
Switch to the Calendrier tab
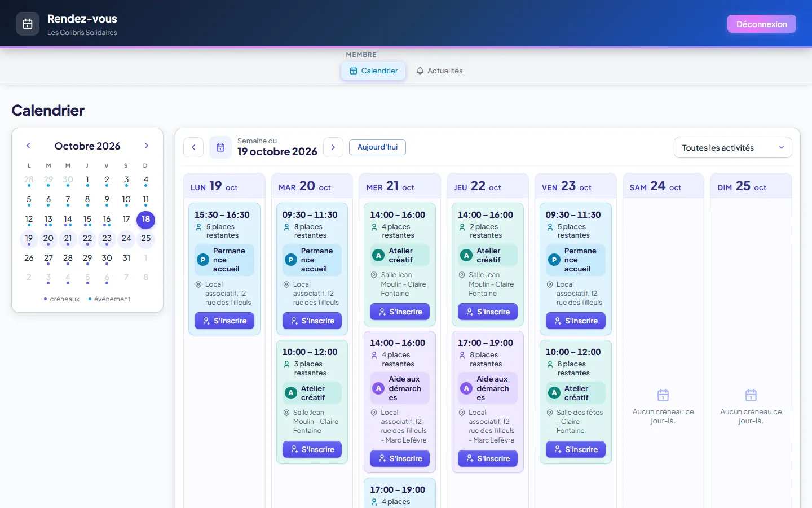[x=373, y=71]
